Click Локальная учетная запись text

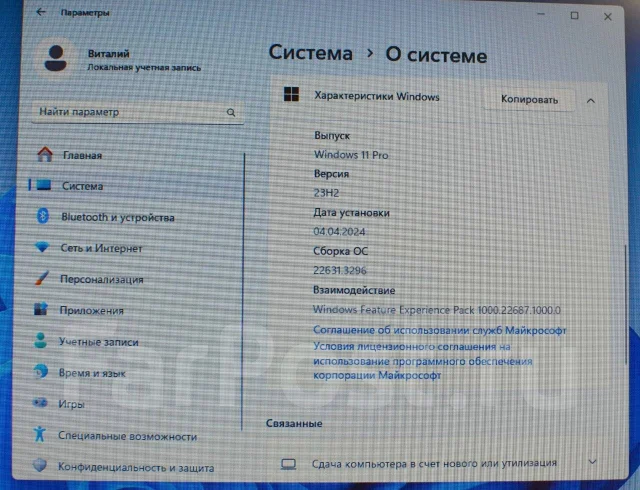[x=144, y=67]
